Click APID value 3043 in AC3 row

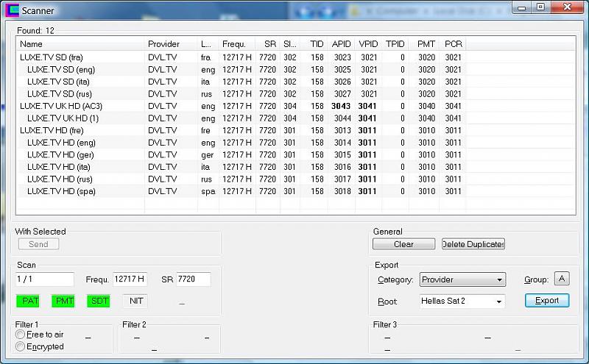click(x=341, y=106)
